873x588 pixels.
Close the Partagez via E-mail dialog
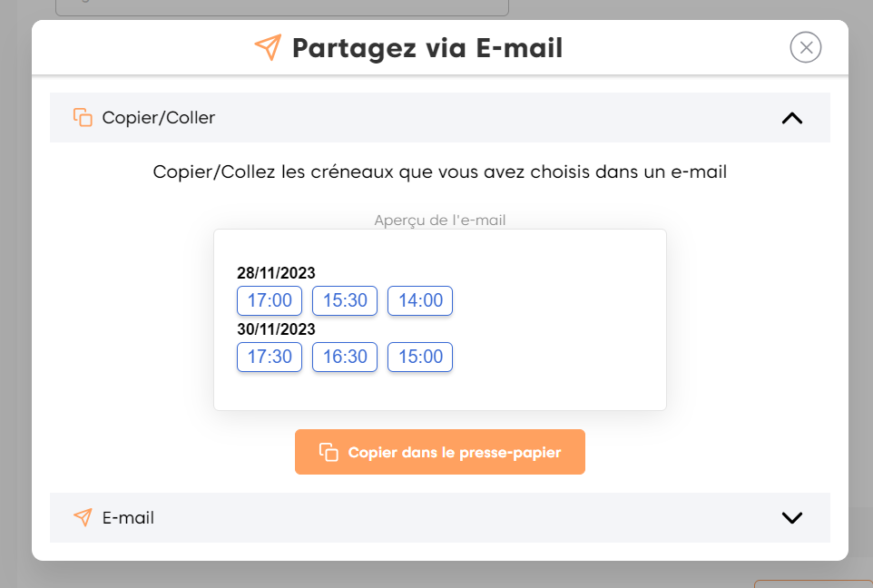pyautogui.click(x=806, y=47)
